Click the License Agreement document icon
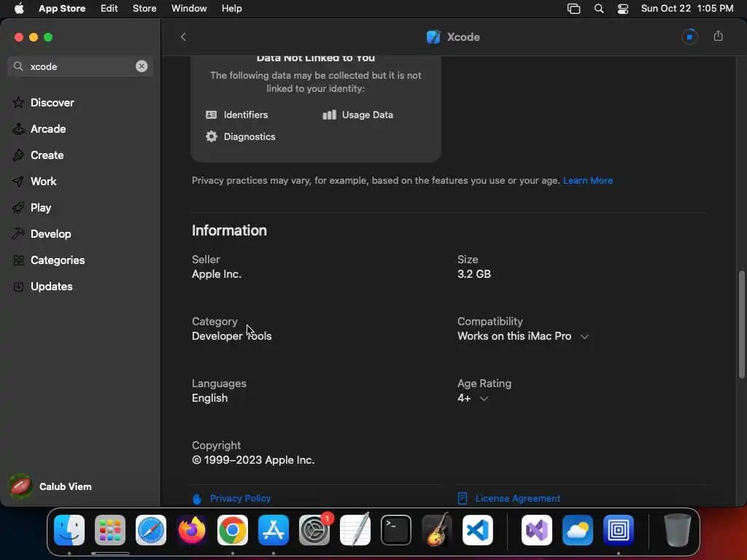 tap(462, 499)
